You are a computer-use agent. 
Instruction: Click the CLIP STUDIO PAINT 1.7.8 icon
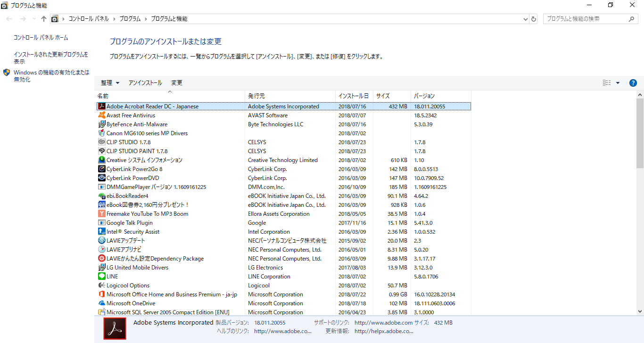tap(101, 151)
